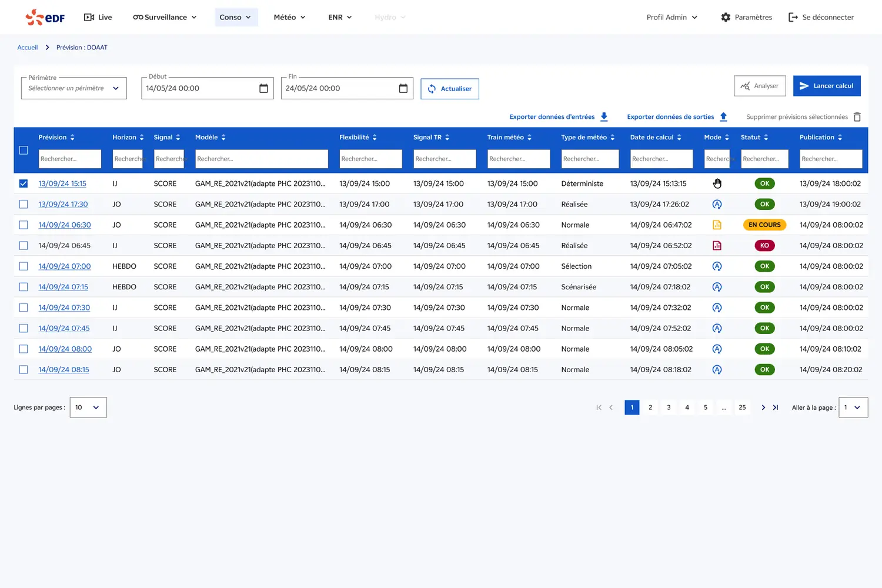Check the 13/09/24 17:30 forecast row

pyautogui.click(x=24, y=204)
